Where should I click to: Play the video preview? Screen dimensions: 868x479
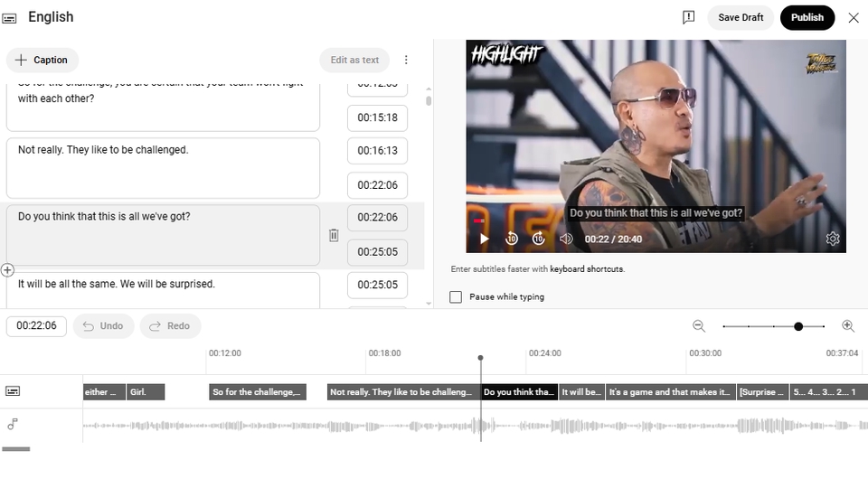(x=484, y=239)
